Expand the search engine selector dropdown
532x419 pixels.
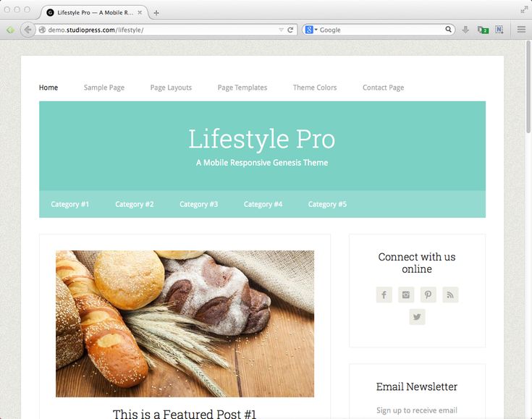[311, 30]
